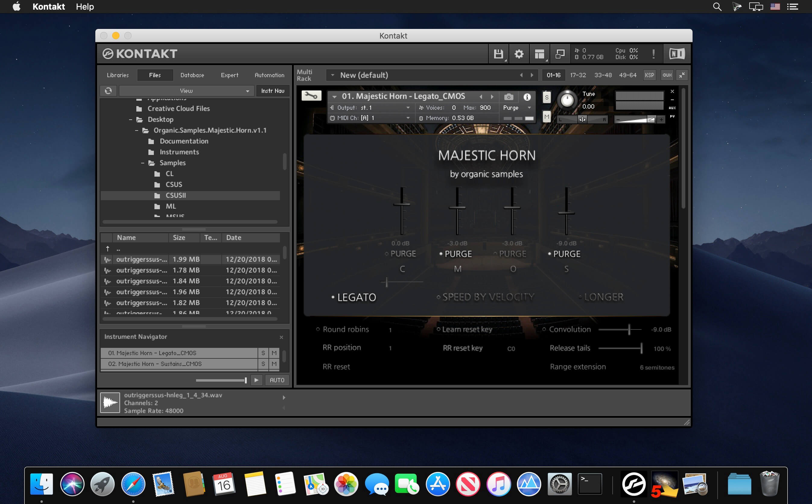Enable Learn reset key
The width and height of the screenshot is (812, 504).
point(465,329)
